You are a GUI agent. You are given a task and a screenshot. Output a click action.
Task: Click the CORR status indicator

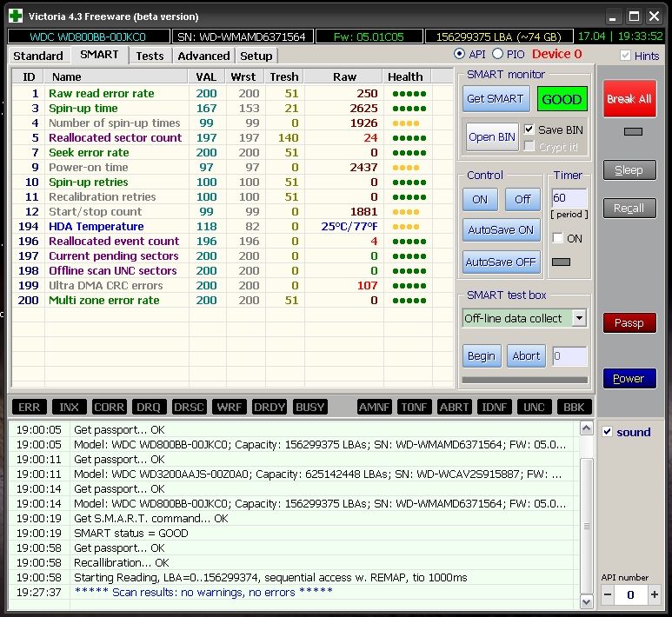(x=110, y=407)
